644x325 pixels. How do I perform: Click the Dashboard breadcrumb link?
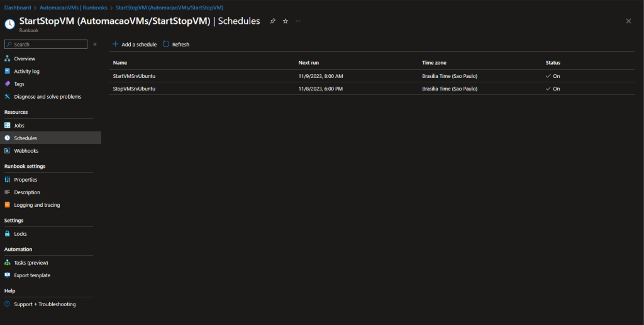click(x=18, y=8)
